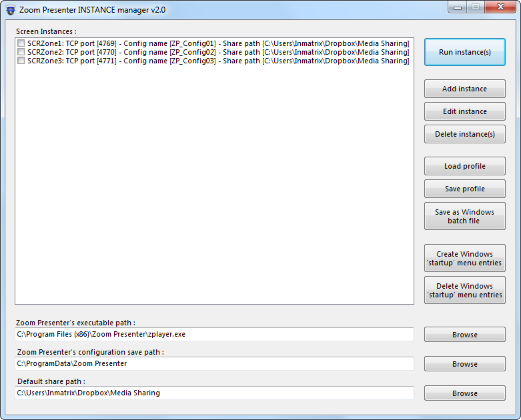The width and height of the screenshot is (521, 420).
Task: Browse for default share path
Action: (x=464, y=393)
